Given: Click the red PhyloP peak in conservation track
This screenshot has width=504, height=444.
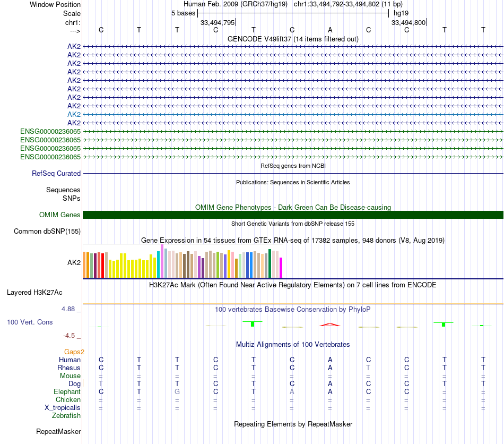Looking at the screenshot, I should 330,325.
